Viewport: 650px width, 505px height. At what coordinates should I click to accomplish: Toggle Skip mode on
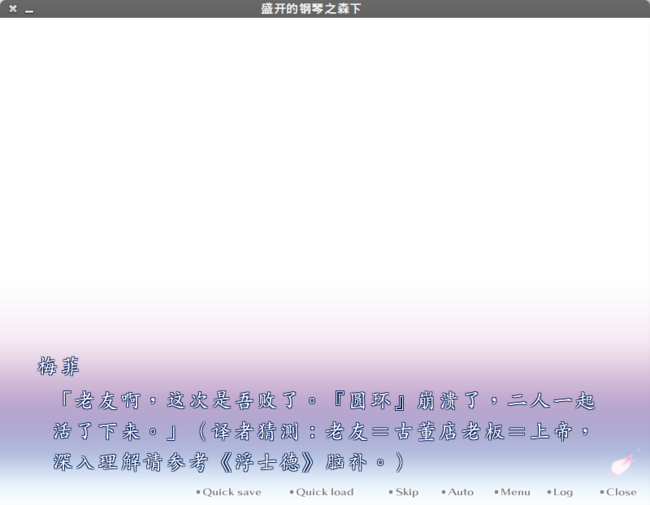tap(406, 492)
